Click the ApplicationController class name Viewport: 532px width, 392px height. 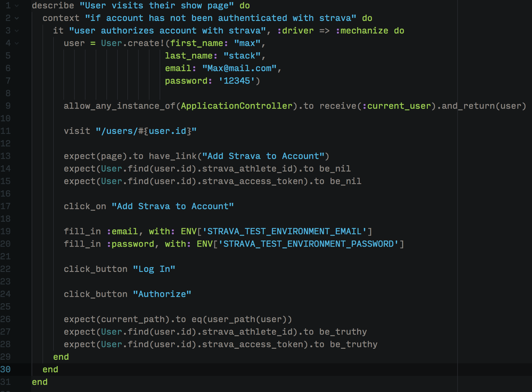[x=236, y=106]
